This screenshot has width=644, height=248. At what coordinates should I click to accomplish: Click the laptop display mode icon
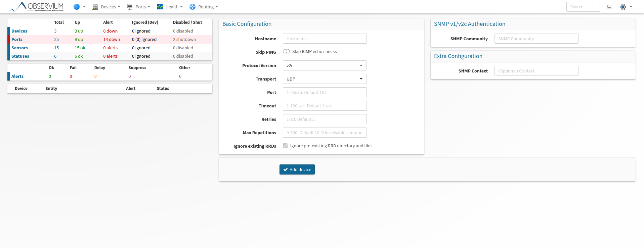point(609,7)
